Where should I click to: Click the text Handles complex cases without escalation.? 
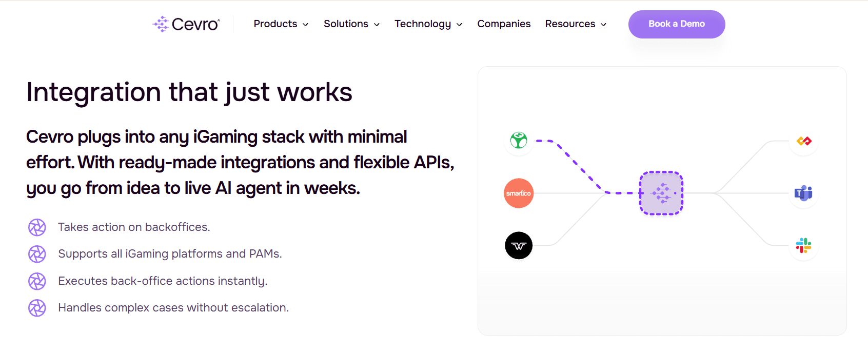tap(173, 308)
